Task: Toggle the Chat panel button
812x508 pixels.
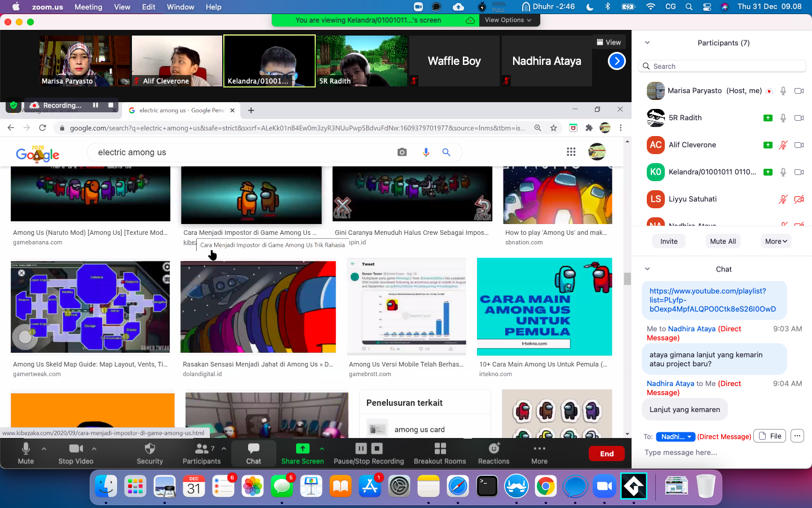Action: click(254, 453)
